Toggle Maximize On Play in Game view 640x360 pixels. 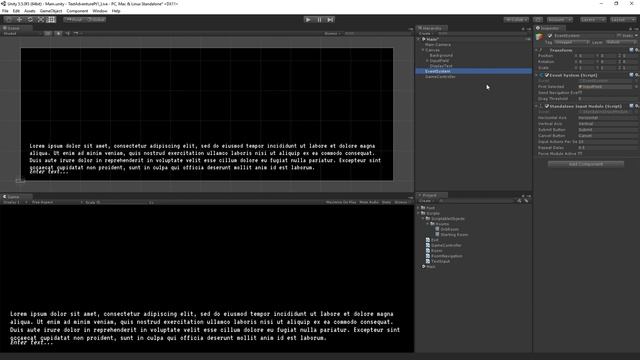pyautogui.click(x=341, y=202)
